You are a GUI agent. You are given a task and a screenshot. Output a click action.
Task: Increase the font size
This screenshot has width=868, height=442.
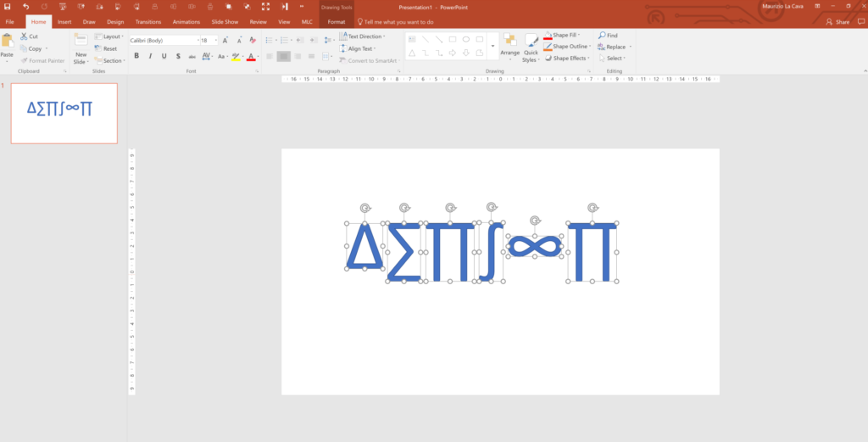click(225, 41)
